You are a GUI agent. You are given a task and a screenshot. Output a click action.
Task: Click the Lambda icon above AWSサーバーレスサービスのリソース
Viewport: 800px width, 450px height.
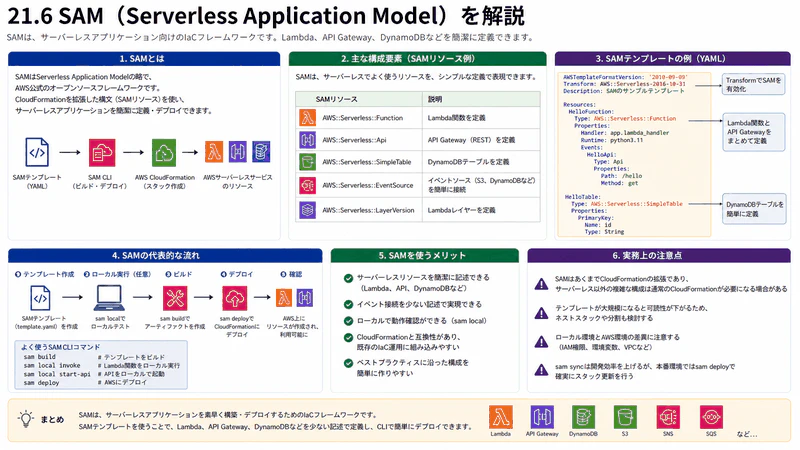214,152
